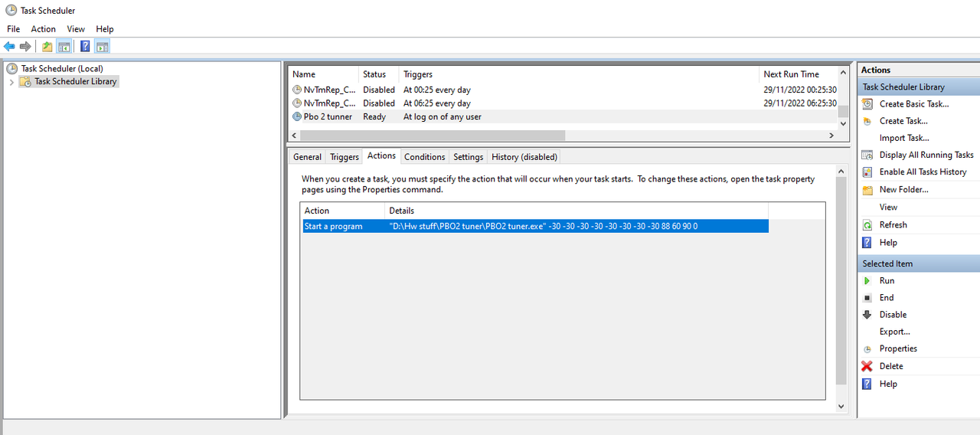
Task: Click the Ready status of Pbo 2 tunner
Action: point(374,116)
